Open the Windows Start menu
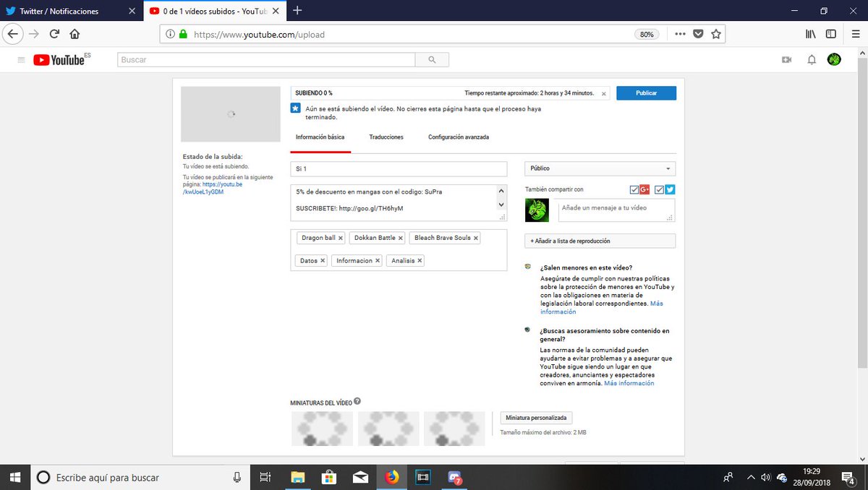868x490 pixels. pyautogui.click(x=14, y=477)
